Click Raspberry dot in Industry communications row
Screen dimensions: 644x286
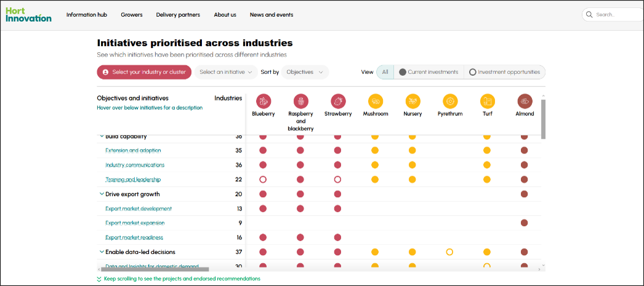300,165
